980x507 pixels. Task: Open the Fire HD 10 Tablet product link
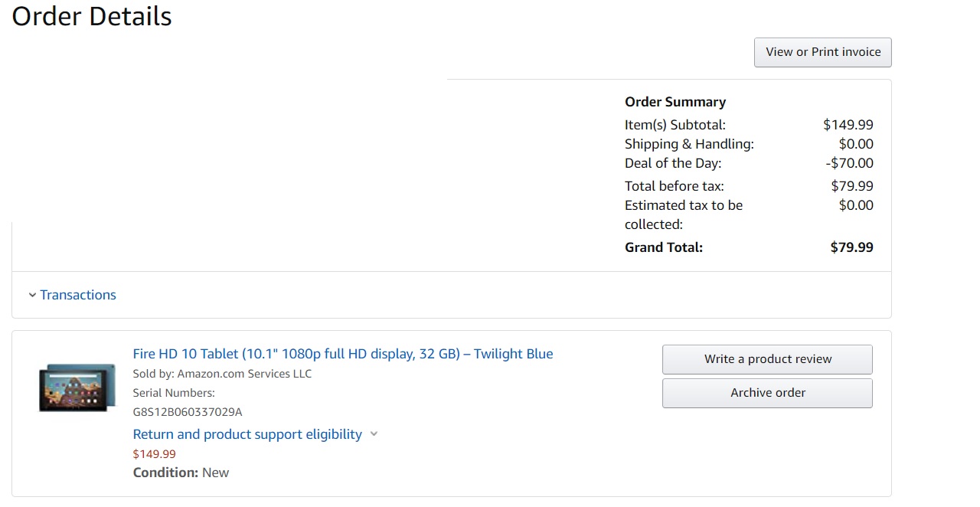point(342,354)
